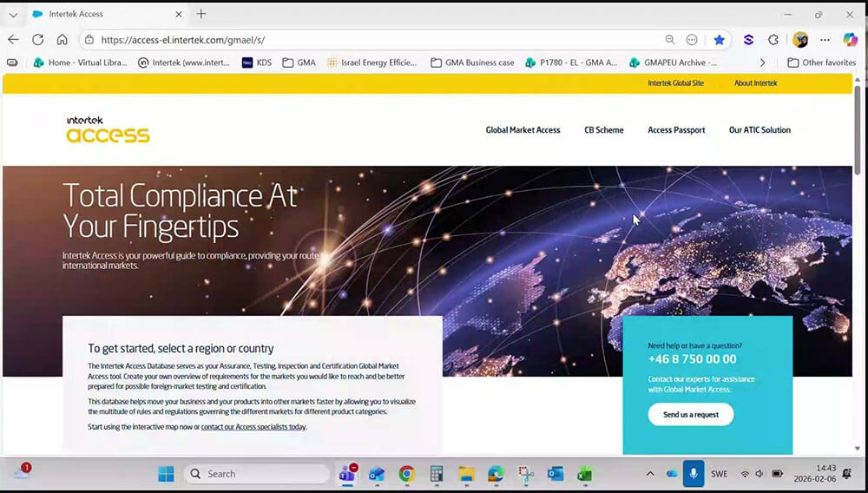Open the Windows Start menu

click(x=166, y=474)
